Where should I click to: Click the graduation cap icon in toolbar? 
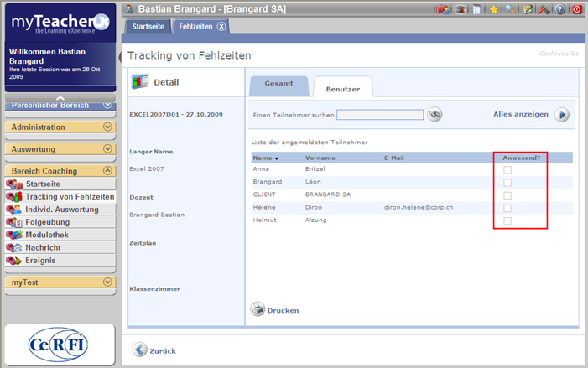460,9
